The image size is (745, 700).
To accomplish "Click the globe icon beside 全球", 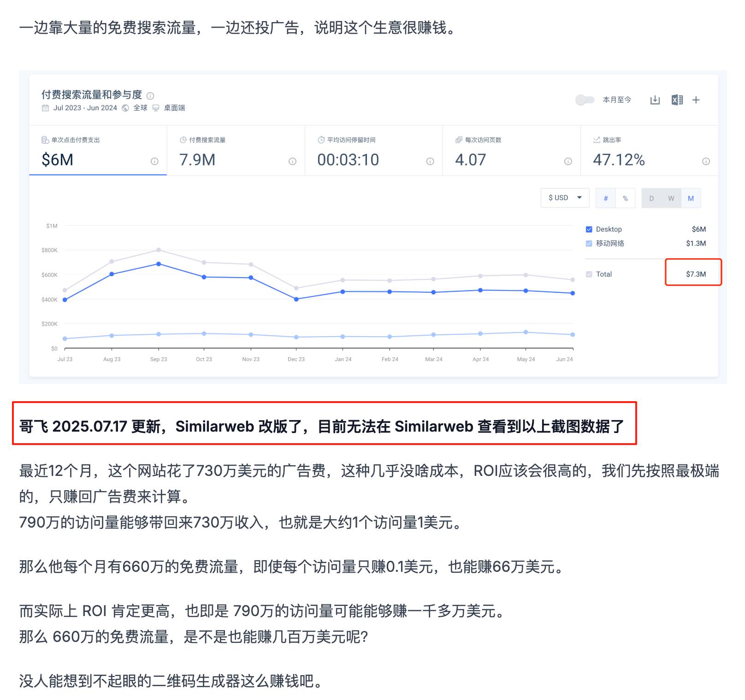I will pos(125,108).
